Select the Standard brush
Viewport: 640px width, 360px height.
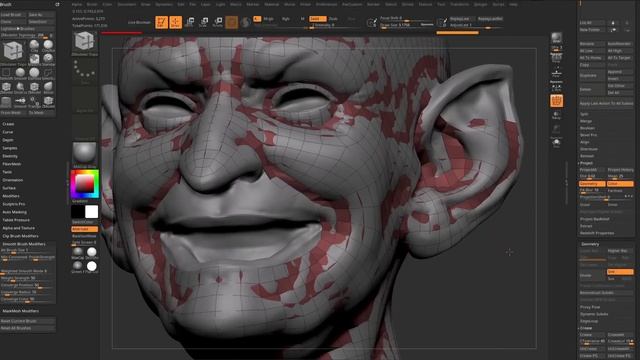coord(48,59)
